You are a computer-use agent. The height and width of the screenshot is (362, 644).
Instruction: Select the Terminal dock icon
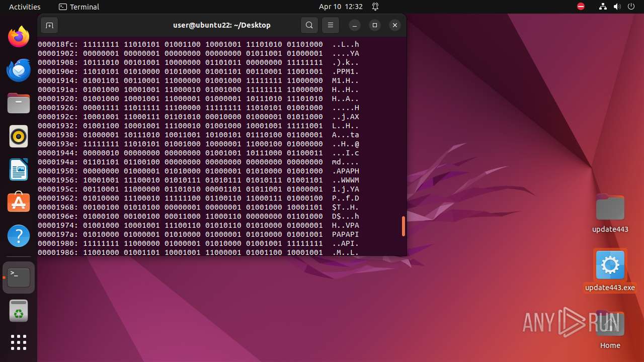tap(19, 278)
